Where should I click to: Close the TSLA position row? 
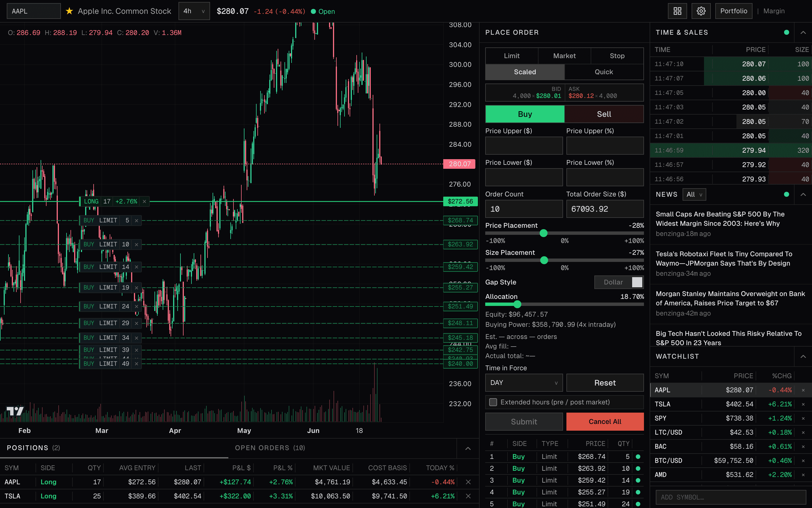point(468,496)
